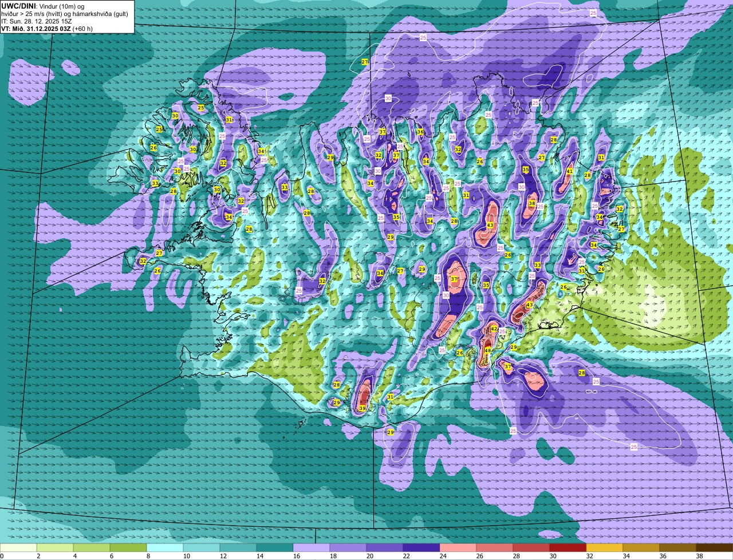This screenshot has height=560, width=733.
Task: Click the 0–2 m/s palest yellow legend swatch
Action: tap(18, 548)
